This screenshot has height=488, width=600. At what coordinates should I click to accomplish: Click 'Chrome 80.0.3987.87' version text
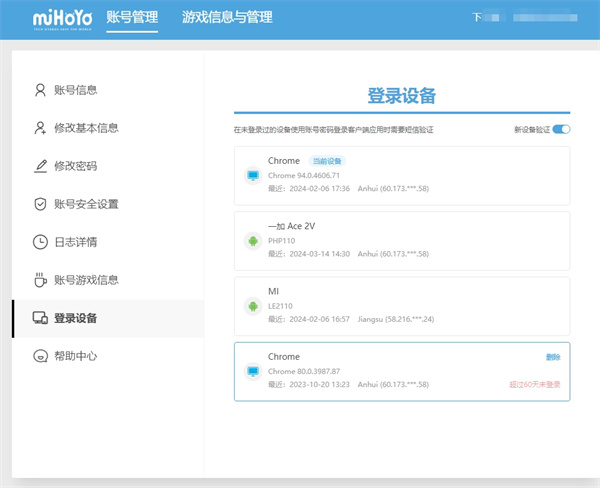point(304,371)
